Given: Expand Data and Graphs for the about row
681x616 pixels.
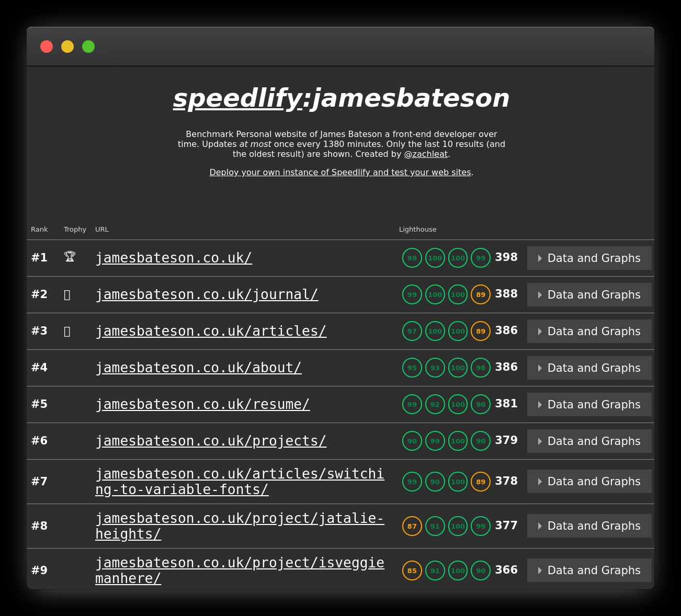Looking at the screenshot, I should tap(589, 368).
